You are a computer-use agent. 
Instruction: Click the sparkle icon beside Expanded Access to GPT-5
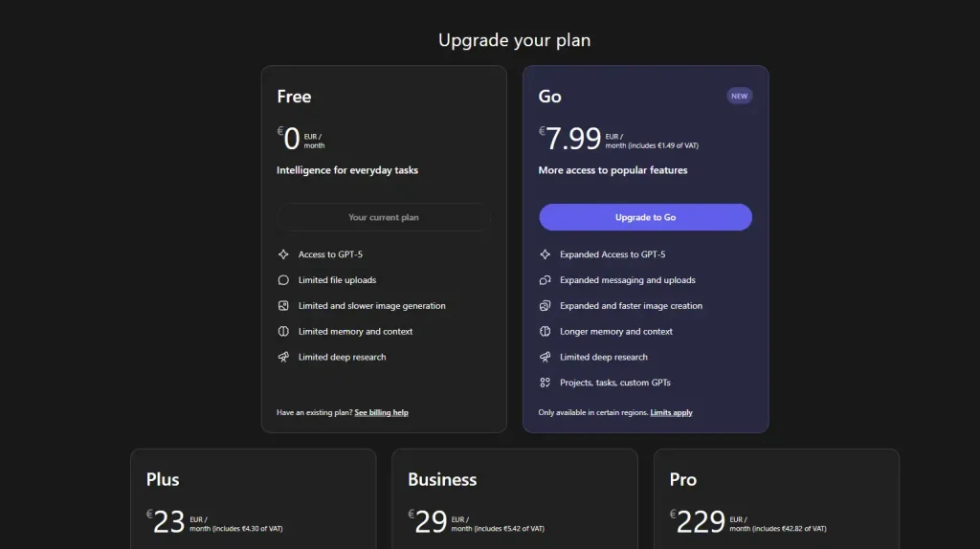pyautogui.click(x=545, y=254)
